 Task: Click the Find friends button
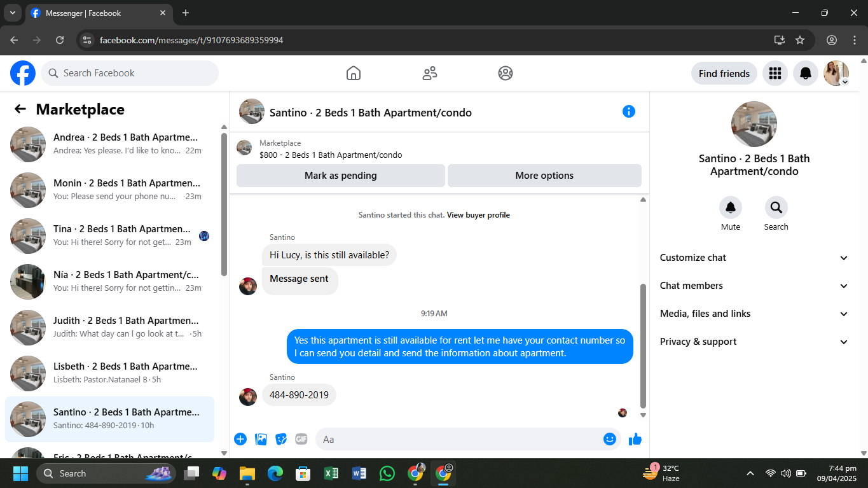[724, 73]
